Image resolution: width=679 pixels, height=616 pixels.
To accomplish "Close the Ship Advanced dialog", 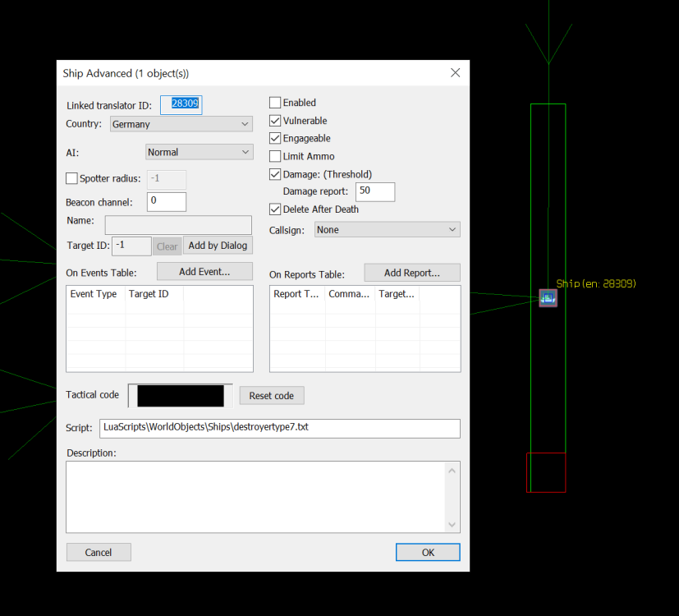I will (455, 73).
